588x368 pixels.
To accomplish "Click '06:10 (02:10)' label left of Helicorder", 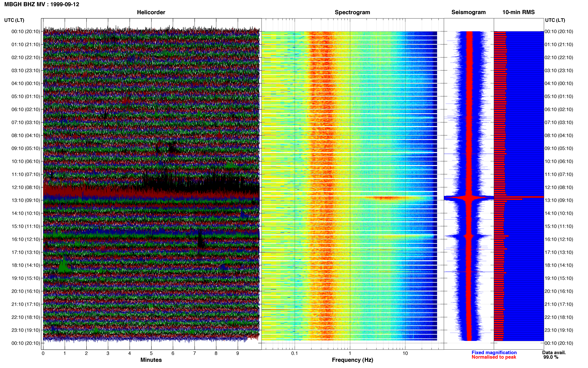I will pyautogui.click(x=26, y=109).
